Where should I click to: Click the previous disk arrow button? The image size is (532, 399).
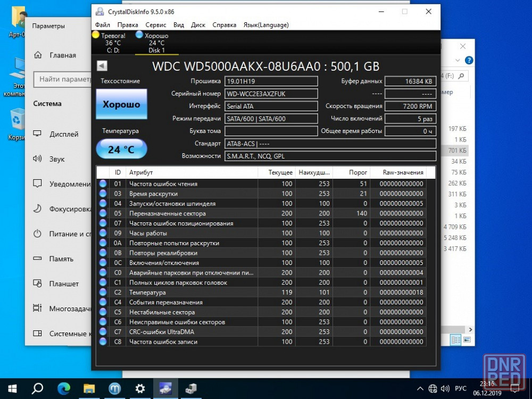pos(102,66)
